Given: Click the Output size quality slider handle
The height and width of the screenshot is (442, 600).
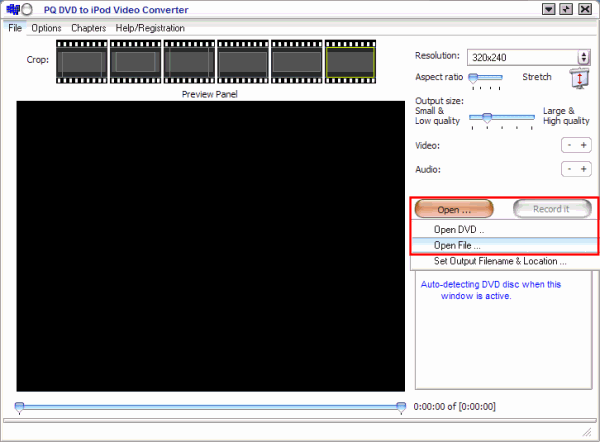Looking at the screenshot, I should pos(487,117).
